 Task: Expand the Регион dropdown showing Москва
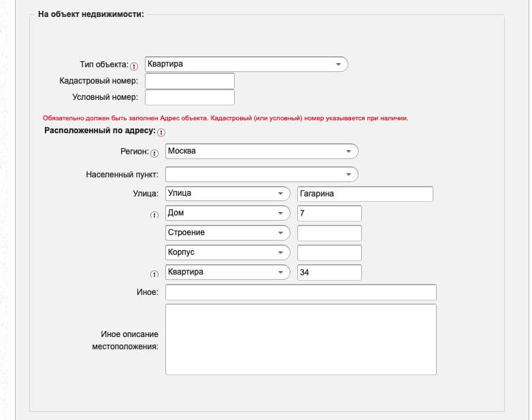tap(261, 151)
